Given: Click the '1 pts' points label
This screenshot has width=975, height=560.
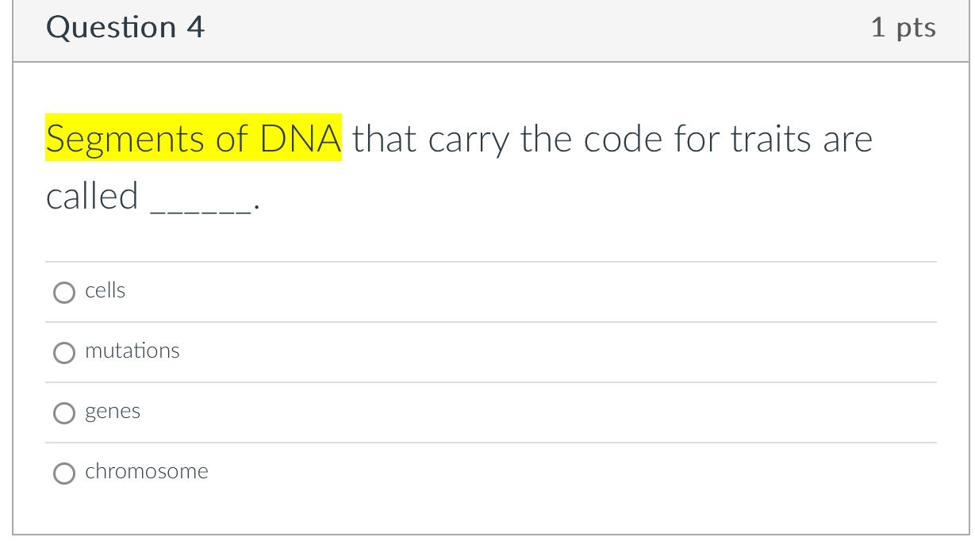Looking at the screenshot, I should point(903,28).
